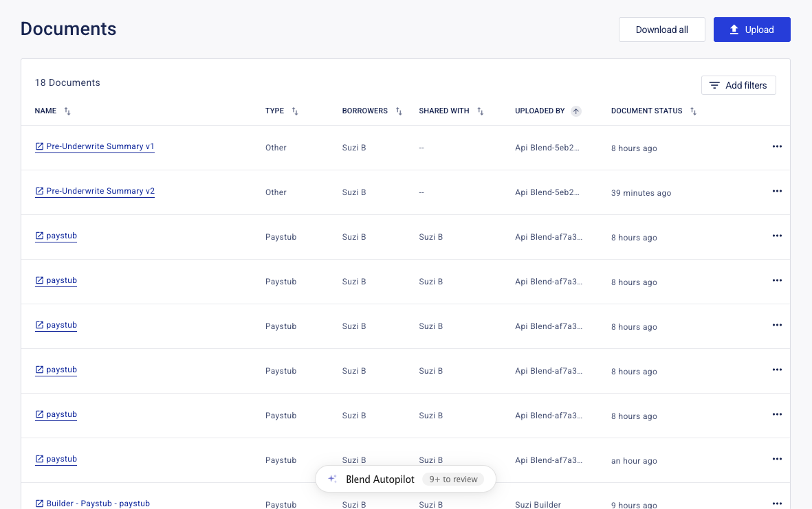Sort documents by Name column arrows
Screen dimensions: 812x509
point(67,111)
